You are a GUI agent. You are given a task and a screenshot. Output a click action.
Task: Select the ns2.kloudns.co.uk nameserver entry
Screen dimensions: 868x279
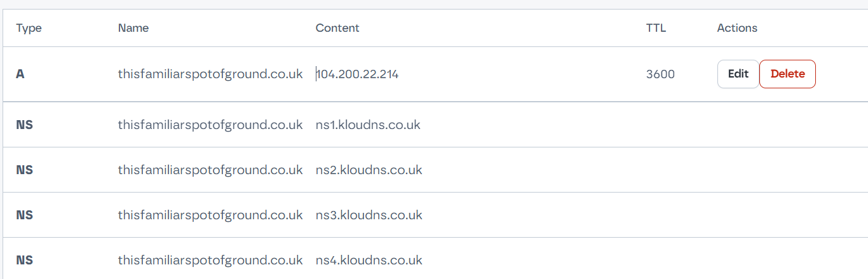click(369, 170)
